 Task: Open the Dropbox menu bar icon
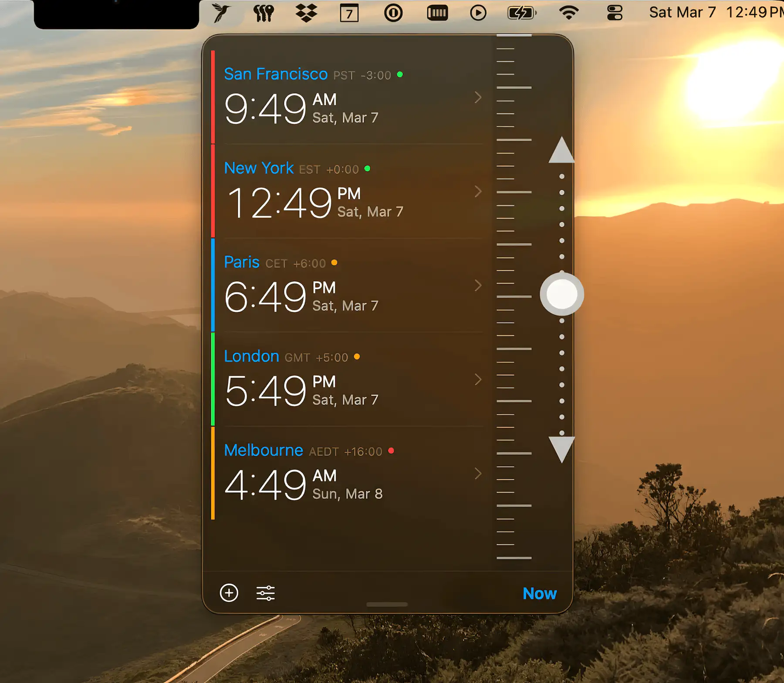(x=306, y=13)
